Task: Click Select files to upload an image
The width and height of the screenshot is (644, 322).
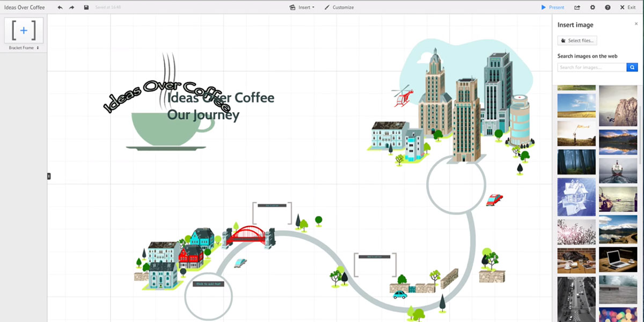Action: click(x=577, y=40)
